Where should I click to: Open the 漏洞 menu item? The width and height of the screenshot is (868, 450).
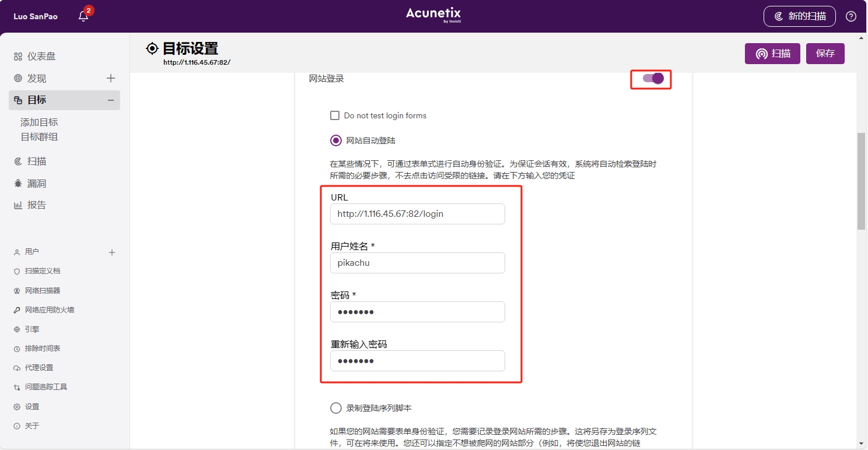click(37, 183)
